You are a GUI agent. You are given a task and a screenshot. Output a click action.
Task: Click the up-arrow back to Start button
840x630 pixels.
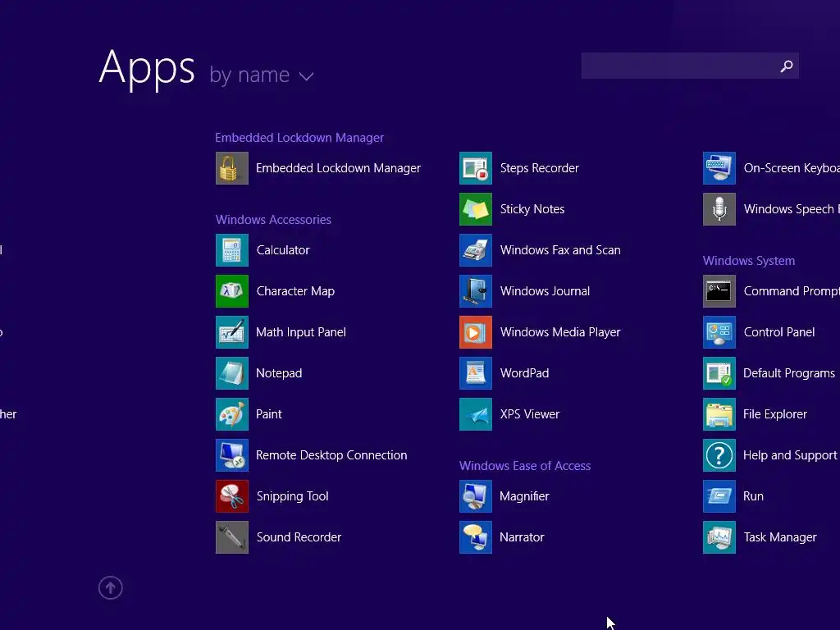[x=111, y=587]
